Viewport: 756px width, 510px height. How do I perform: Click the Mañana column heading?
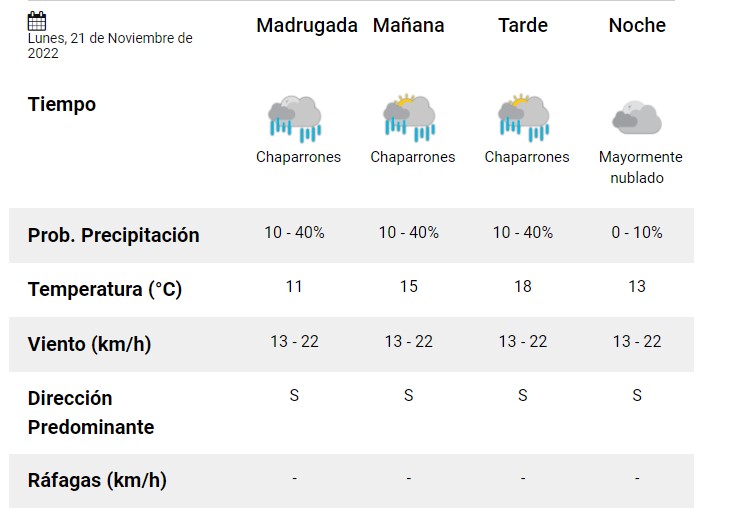(408, 25)
